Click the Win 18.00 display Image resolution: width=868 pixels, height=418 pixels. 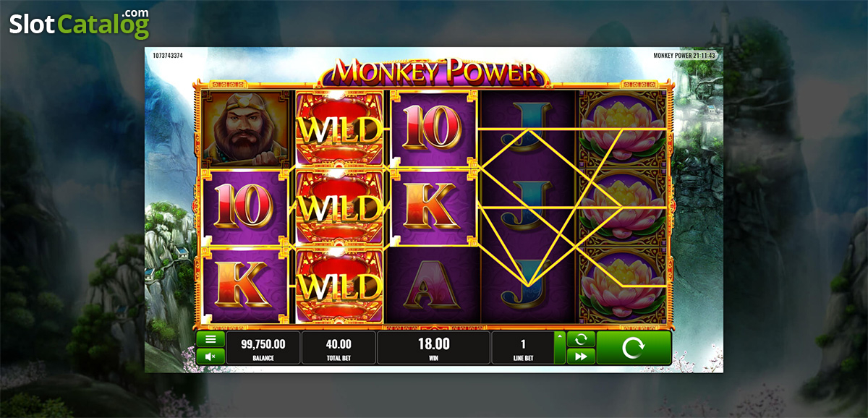coord(434,348)
